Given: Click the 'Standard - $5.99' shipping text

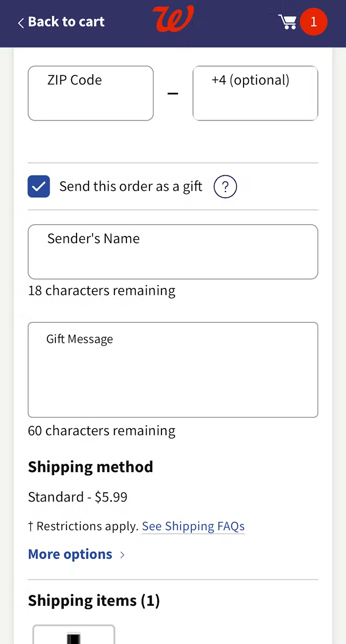Looking at the screenshot, I should coord(78,497).
